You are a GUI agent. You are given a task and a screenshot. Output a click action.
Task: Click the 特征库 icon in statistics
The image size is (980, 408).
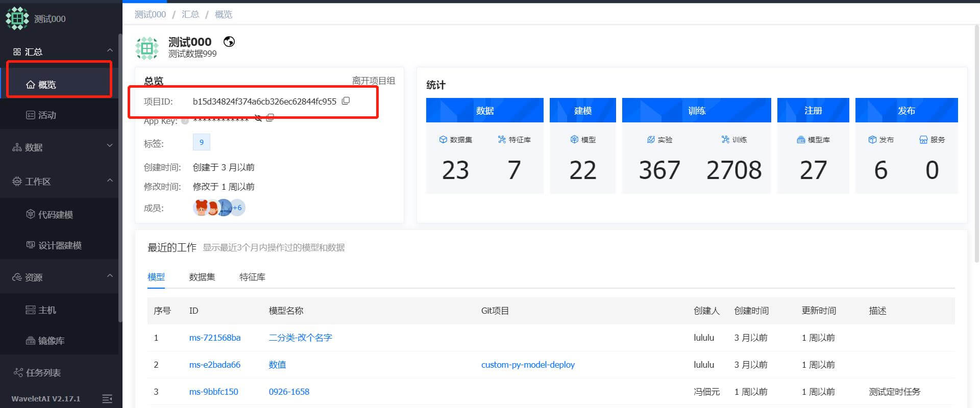coord(502,139)
